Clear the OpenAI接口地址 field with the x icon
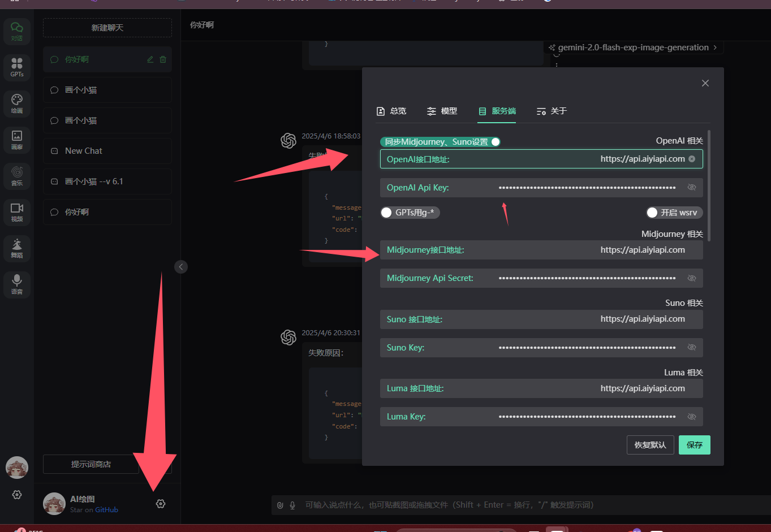 pyautogui.click(x=692, y=159)
